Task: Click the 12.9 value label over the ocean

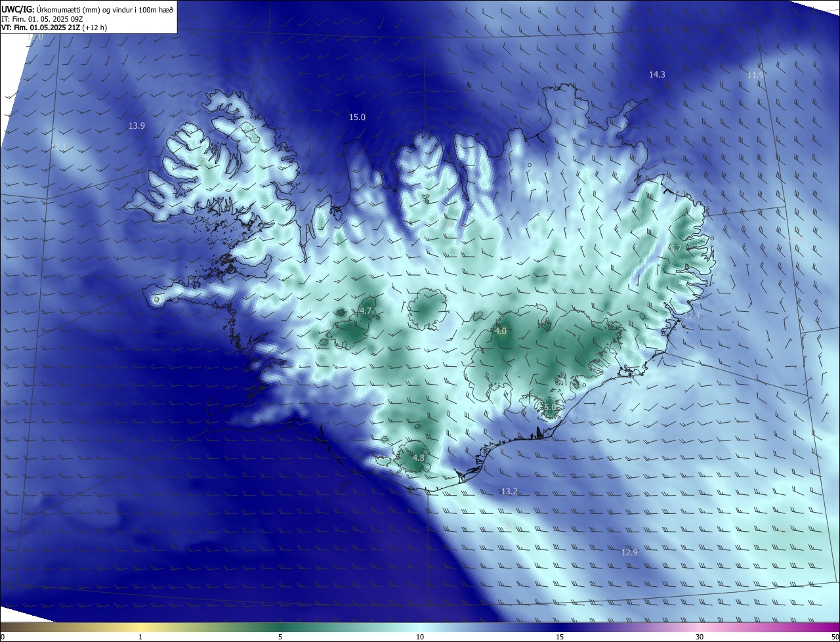Action: coord(629,553)
